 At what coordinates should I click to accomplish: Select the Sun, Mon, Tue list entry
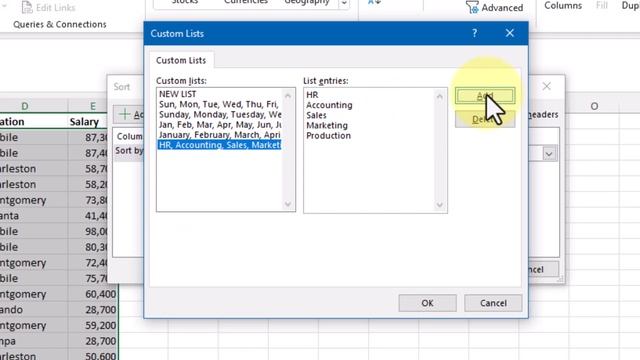[219, 104]
